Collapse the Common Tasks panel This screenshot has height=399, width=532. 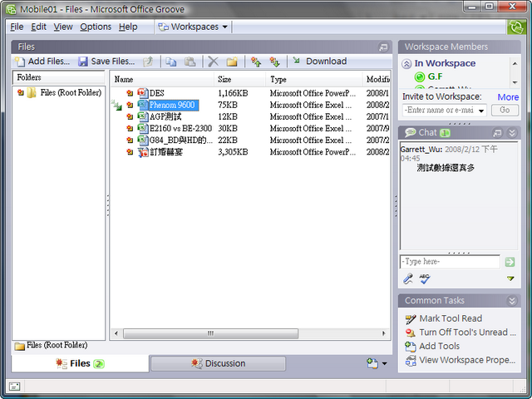[512, 301]
